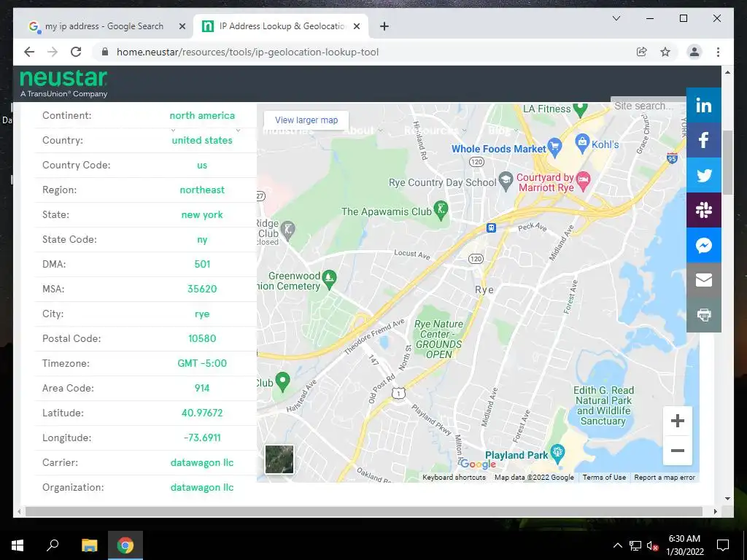Click the address bar URL
The image size is (747, 560).
pyautogui.click(x=247, y=52)
